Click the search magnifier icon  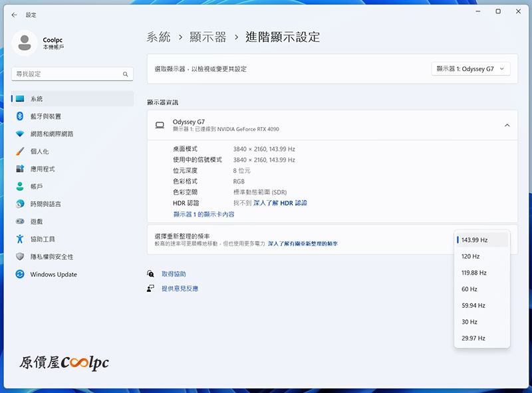(x=125, y=74)
